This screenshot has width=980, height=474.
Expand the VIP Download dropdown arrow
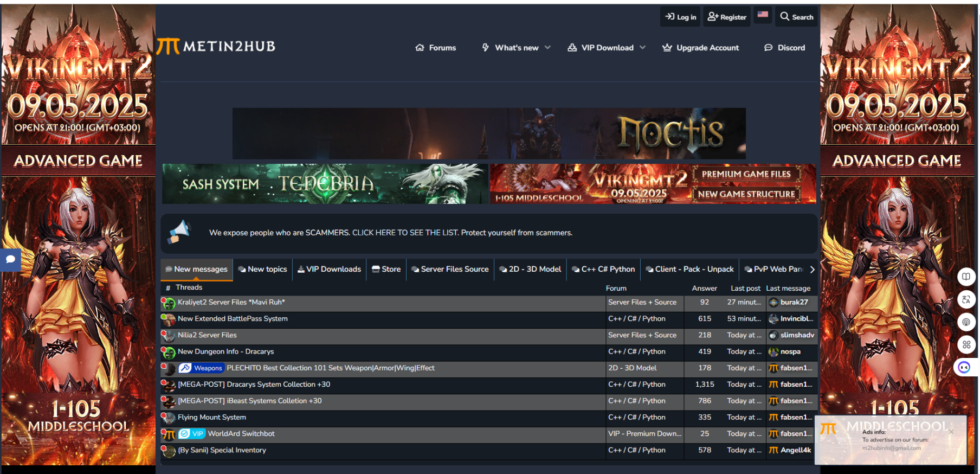click(x=642, y=48)
